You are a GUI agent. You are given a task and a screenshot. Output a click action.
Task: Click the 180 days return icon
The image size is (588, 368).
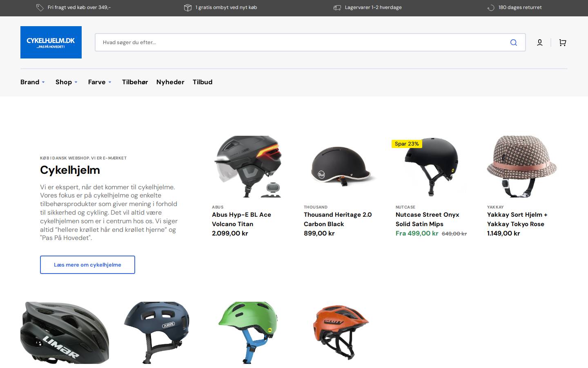491,8
